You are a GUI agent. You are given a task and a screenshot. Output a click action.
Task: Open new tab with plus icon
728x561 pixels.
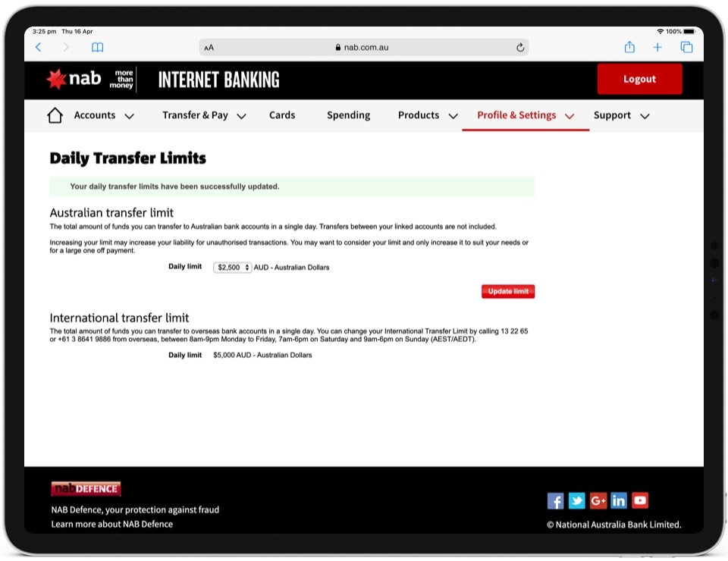(657, 47)
